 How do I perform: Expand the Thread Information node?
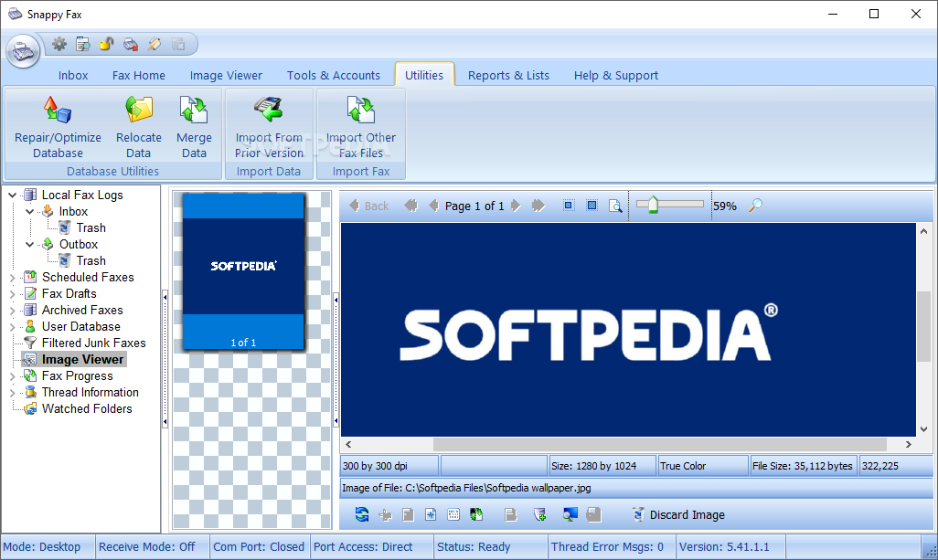[12, 393]
